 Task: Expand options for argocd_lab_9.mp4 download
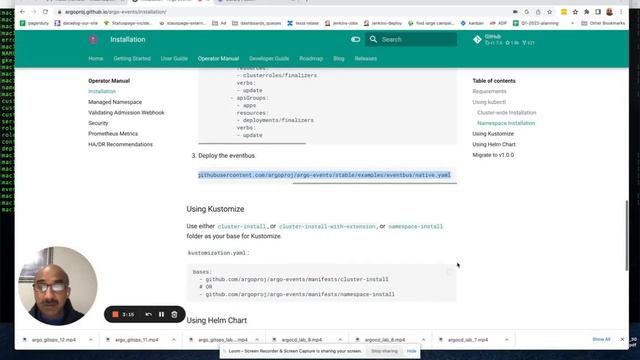[x=340, y=340]
